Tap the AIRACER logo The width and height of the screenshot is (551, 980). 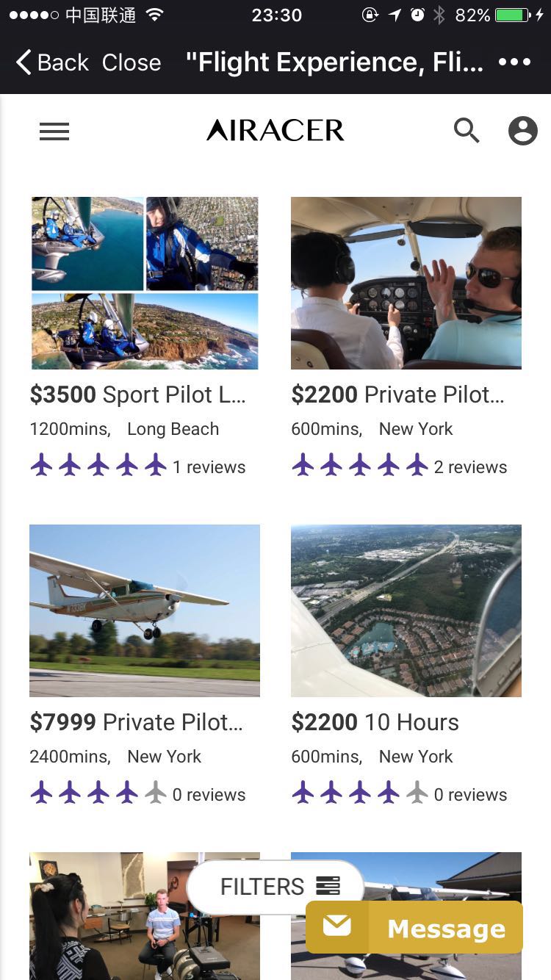275,131
